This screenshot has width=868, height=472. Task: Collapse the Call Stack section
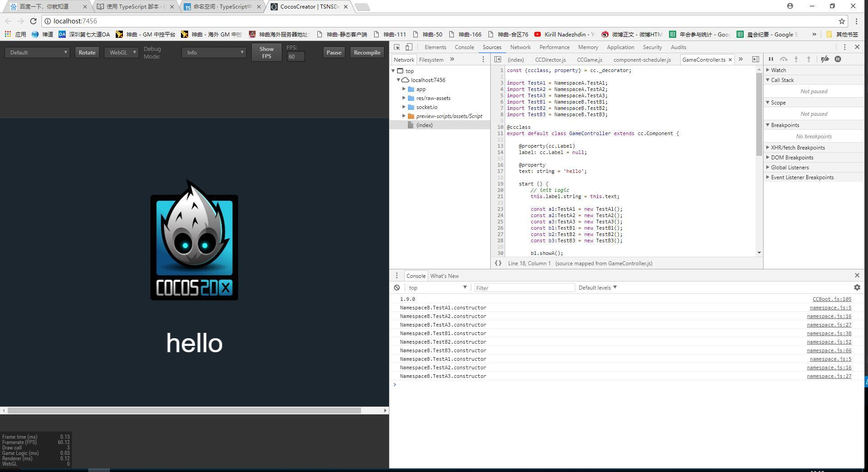pos(813,80)
